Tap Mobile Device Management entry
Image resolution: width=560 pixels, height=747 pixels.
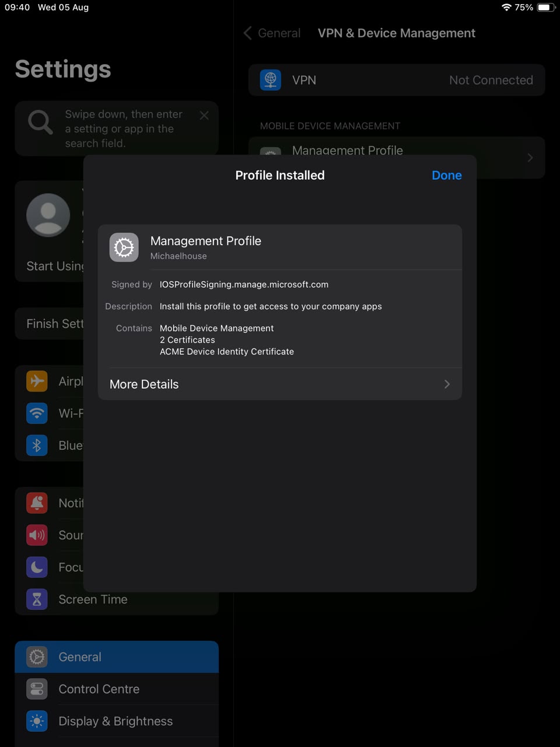(216, 328)
